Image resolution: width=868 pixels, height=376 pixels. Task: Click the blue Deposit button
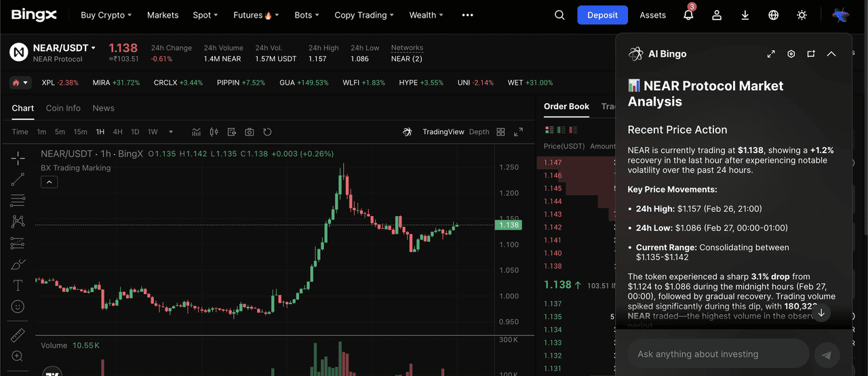[x=602, y=15]
